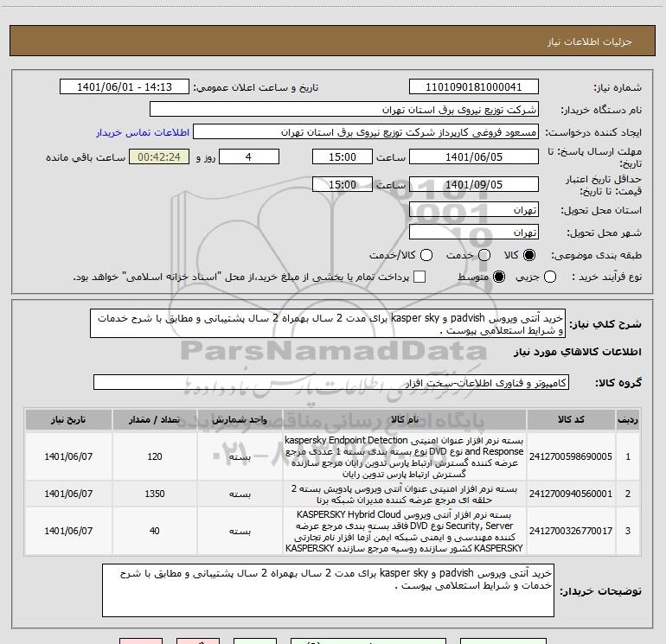Click the پادویش antivirus product name cell
Image resolution: width=666 pixels, height=644 pixels.
pyautogui.click(x=405, y=494)
